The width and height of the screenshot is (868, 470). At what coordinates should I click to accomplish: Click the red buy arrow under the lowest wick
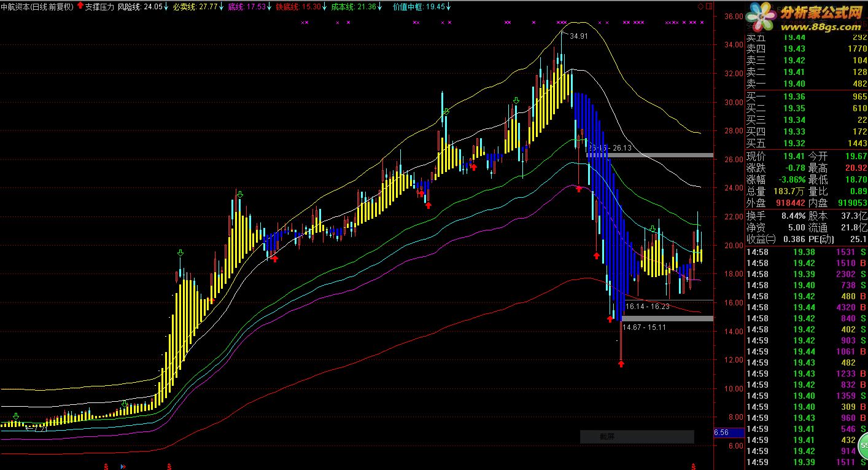621,364
